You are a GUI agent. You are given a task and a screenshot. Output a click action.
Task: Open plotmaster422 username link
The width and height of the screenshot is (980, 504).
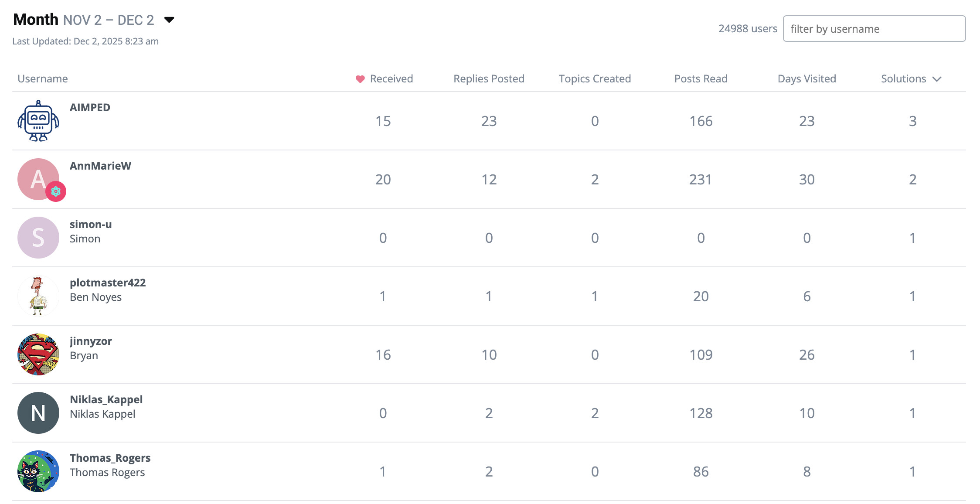108,283
